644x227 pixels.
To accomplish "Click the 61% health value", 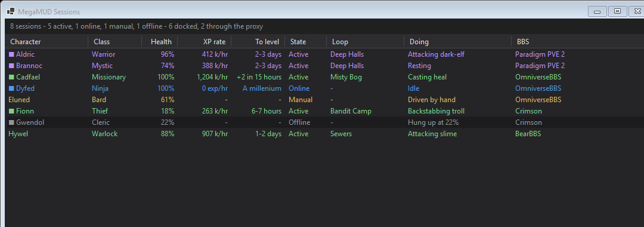I will pyautogui.click(x=168, y=100).
